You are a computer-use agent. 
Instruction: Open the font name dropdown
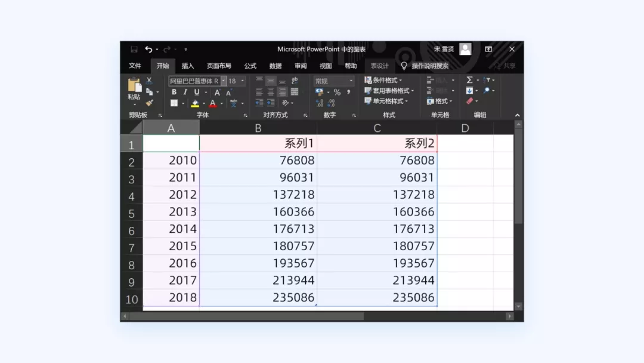click(224, 81)
